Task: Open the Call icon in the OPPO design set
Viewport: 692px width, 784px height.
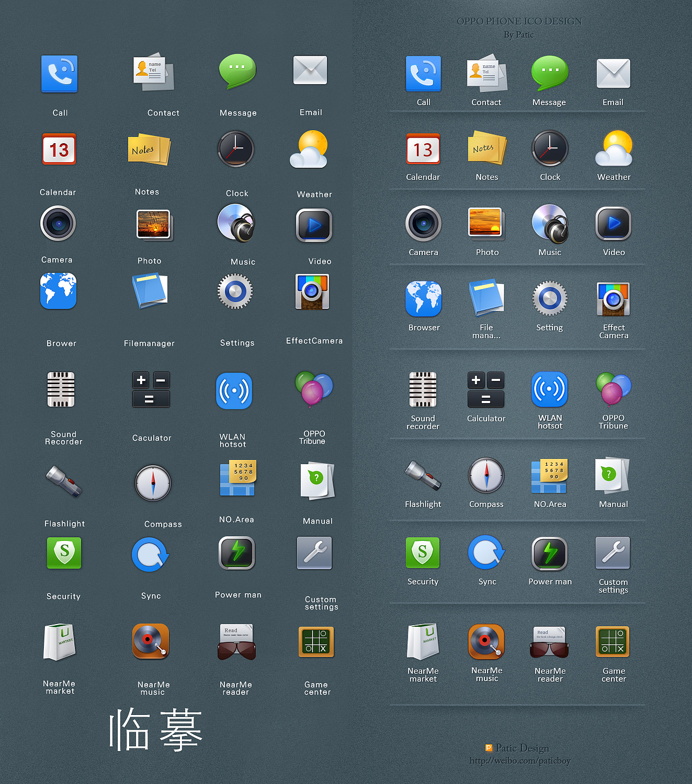Action: pyautogui.click(x=424, y=73)
